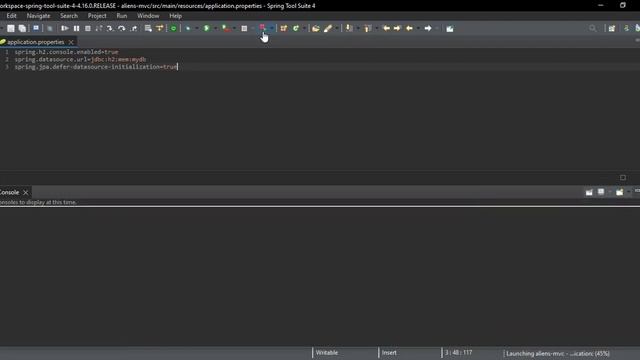Click the Pin Console icon

pos(589,192)
